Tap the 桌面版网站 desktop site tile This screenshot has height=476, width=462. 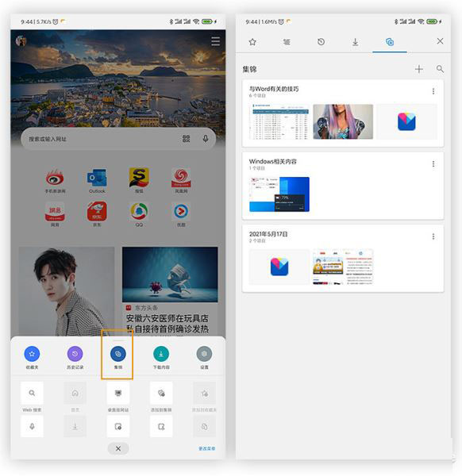click(x=118, y=393)
